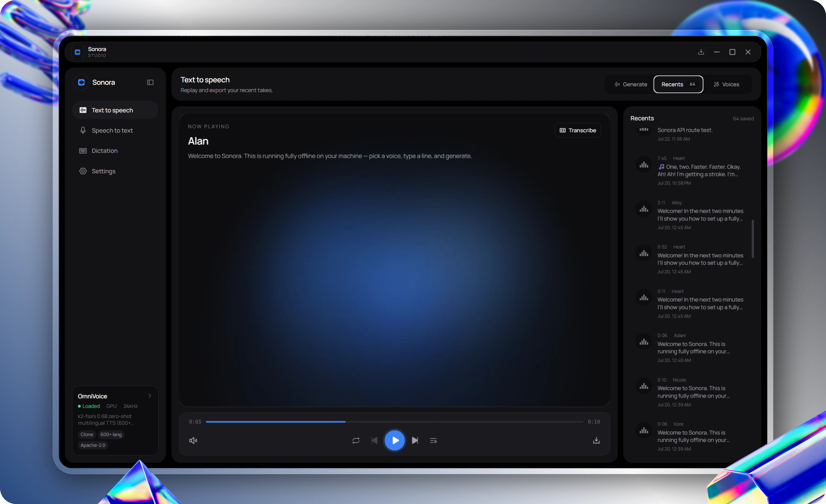826x504 pixels.
Task: Play the 0:06 Adam recent waveform icon
Action: pos(644,342)
